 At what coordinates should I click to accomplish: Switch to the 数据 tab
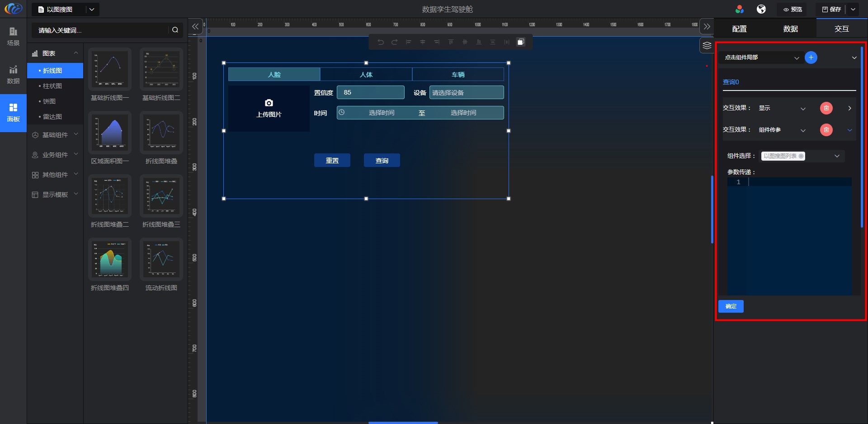click(790, 29)
